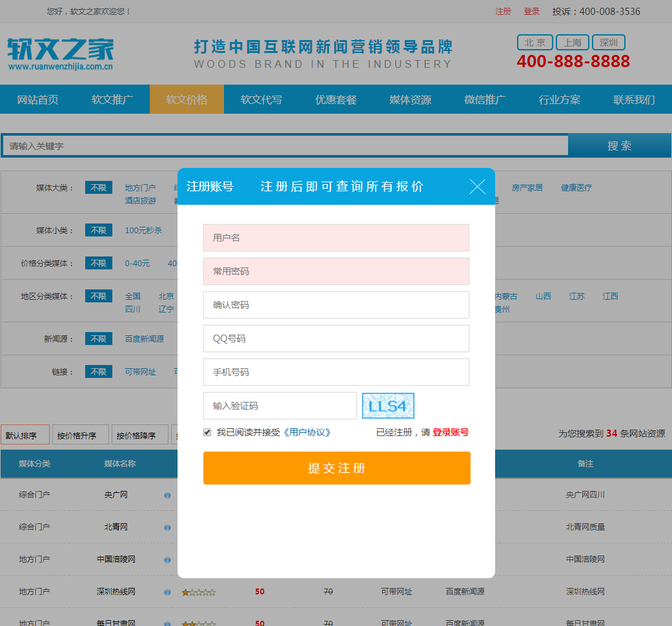Click the 用户名 input field
This screenshot has height=626, width=672.
[x=336, y=238]
